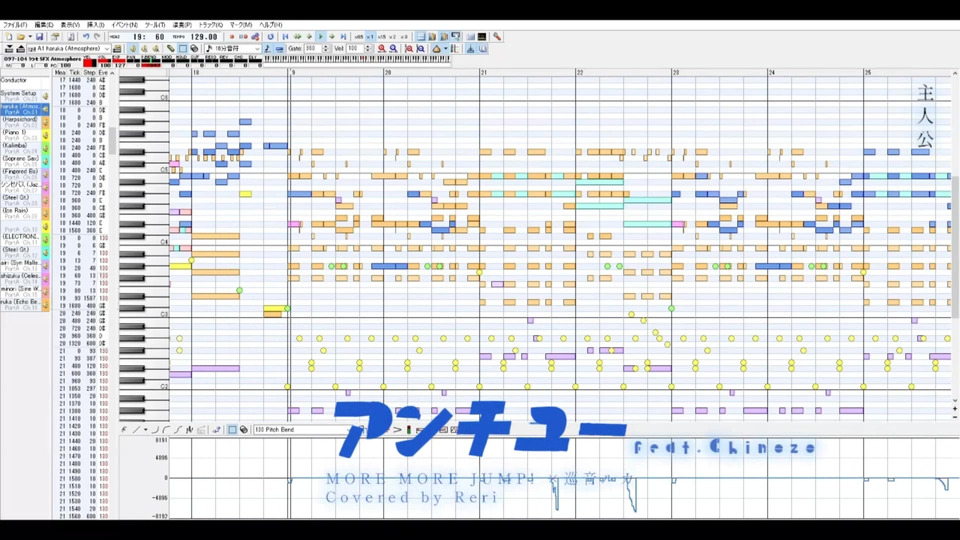Select the rectangle selection tool
This screenshot has width=960, height=540.
coord(182,48)
